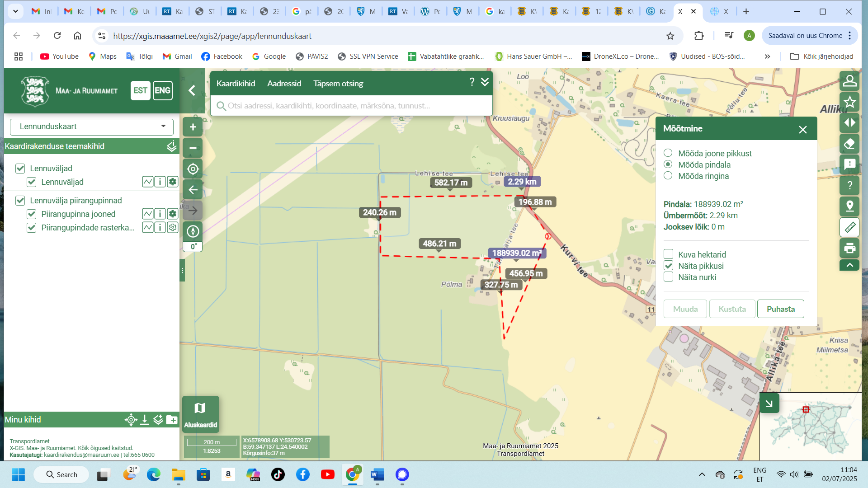Viewport: 868px width, 488px height.
Task: Open info for the Lennuväljad layer
Action: coord(160,182)
